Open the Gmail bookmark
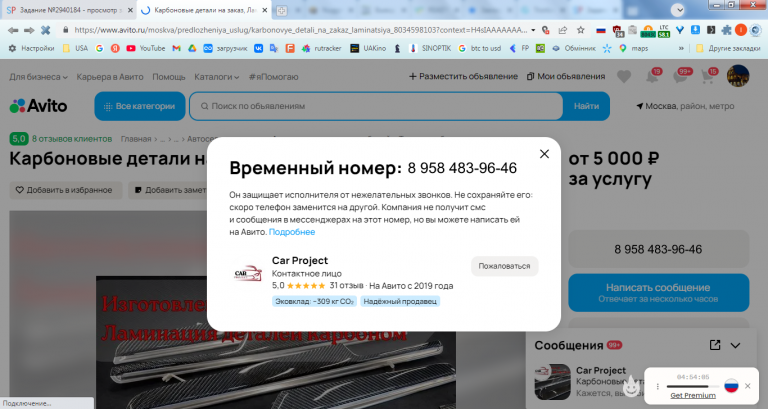Image resolution: width=768 pixels, height=409 pixels. pos(176,48)
